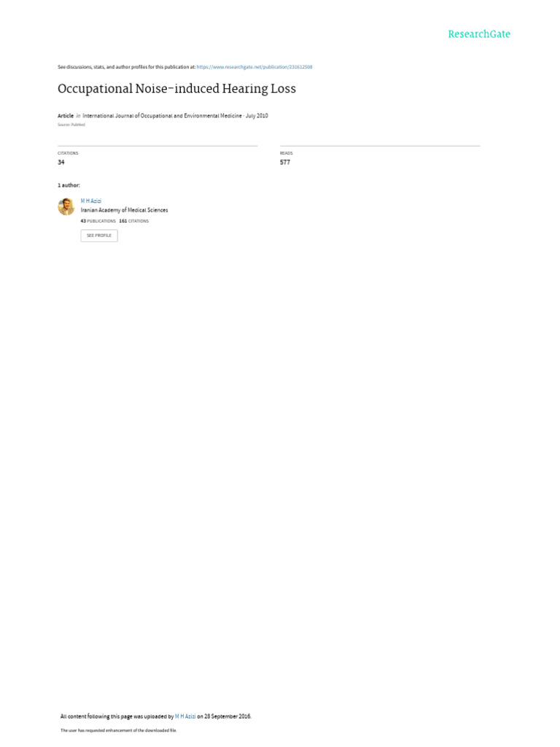Click the bold Article type label
Viewport: 560px width, 747px height.
[66, 116]
